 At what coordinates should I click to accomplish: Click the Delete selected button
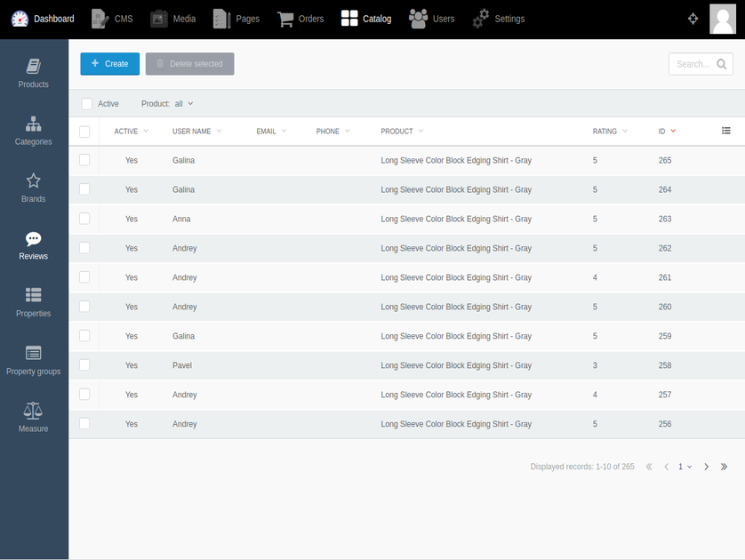(189, 64)
